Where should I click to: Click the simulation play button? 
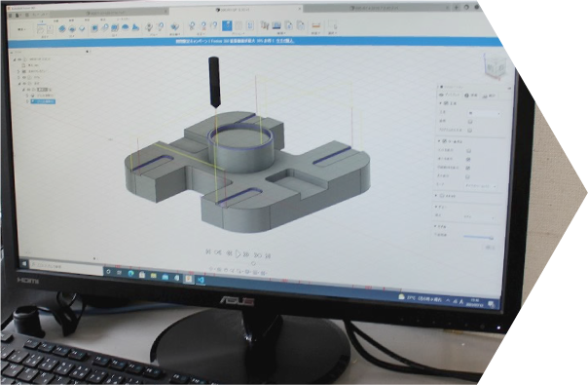pos(238,254)
